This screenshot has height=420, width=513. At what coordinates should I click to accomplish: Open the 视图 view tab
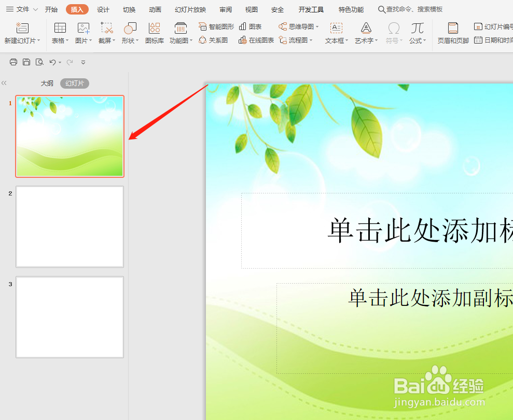click(251, 9)
